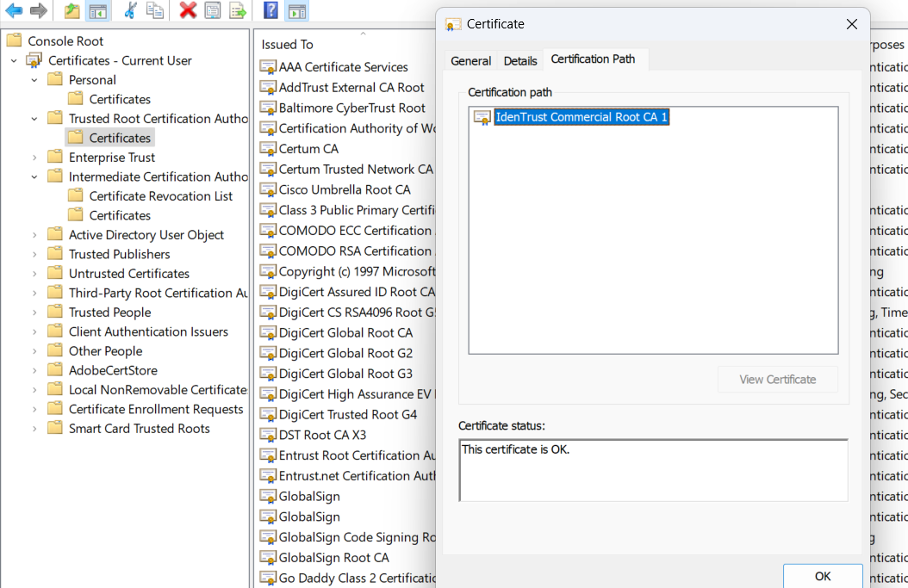This screenshot has height=588, width=908.
Task: Expand the Third-Party Root Certification node
Action: pos(34,293)
